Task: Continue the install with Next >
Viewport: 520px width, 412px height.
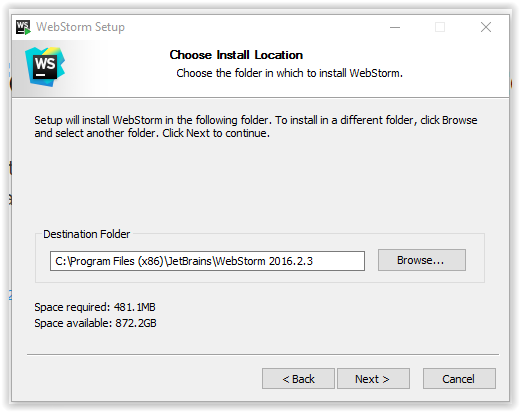Action: (373, 379)
